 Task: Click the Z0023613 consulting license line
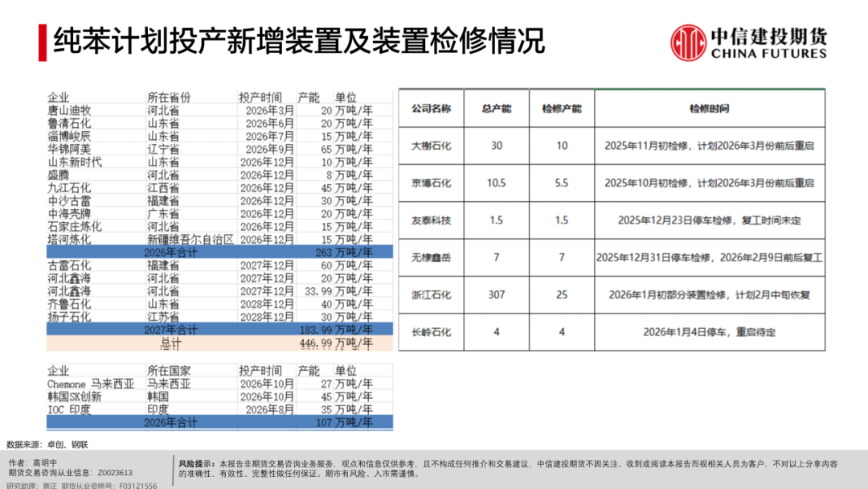70,473
